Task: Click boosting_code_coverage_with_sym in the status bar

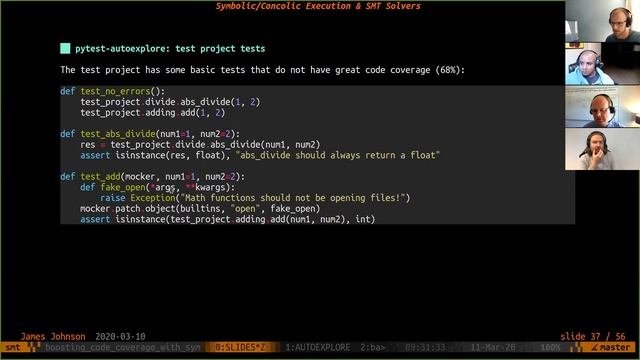Action: point(123,347)
